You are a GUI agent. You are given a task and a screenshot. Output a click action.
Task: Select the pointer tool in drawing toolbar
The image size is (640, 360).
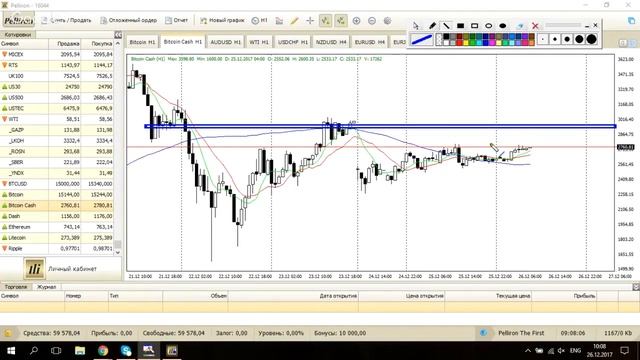click(416, 26)
